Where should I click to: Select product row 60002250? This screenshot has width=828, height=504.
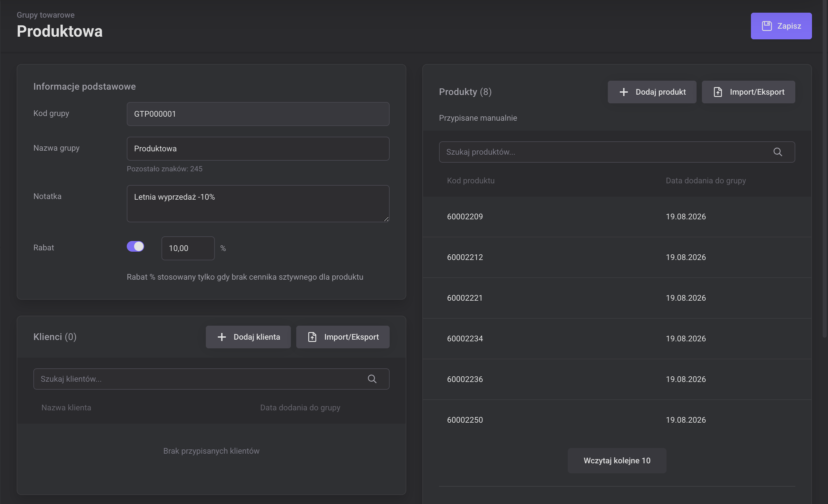616,420
